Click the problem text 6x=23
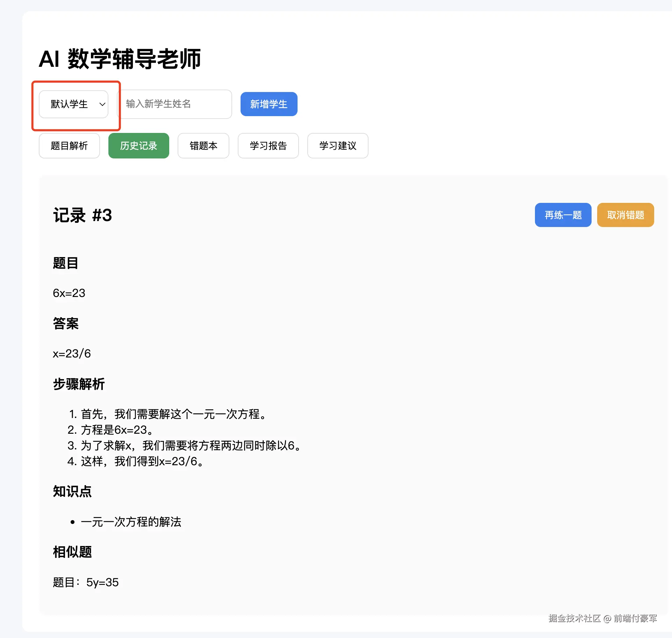Screen dimensions: 672x638 69,293
